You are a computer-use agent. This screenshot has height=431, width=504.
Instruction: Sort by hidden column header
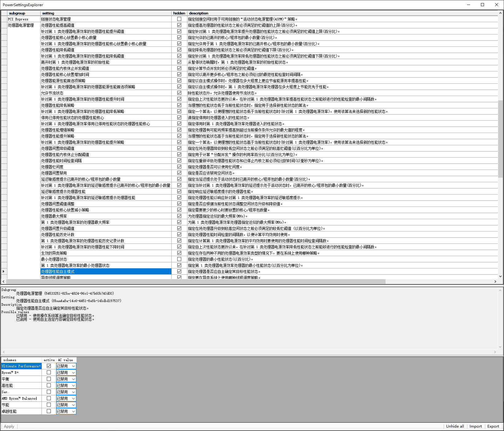coord(179,13)
